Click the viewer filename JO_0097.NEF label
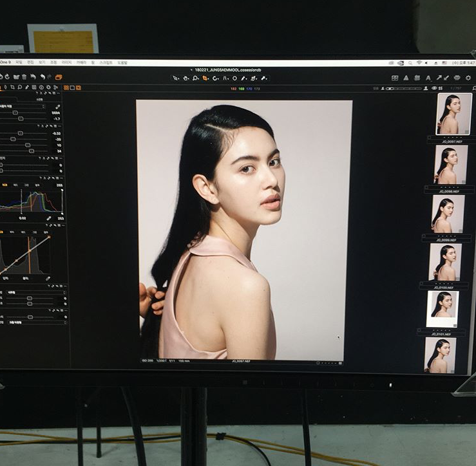Viewport: 476px width, 466px height. (241, 361)
